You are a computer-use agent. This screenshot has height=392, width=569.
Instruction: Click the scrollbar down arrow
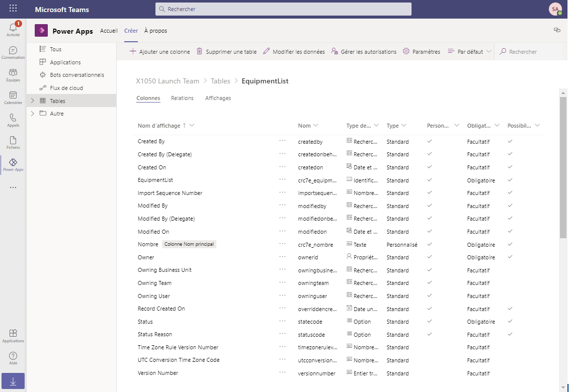pyautogui.click(x=563, y=387)
